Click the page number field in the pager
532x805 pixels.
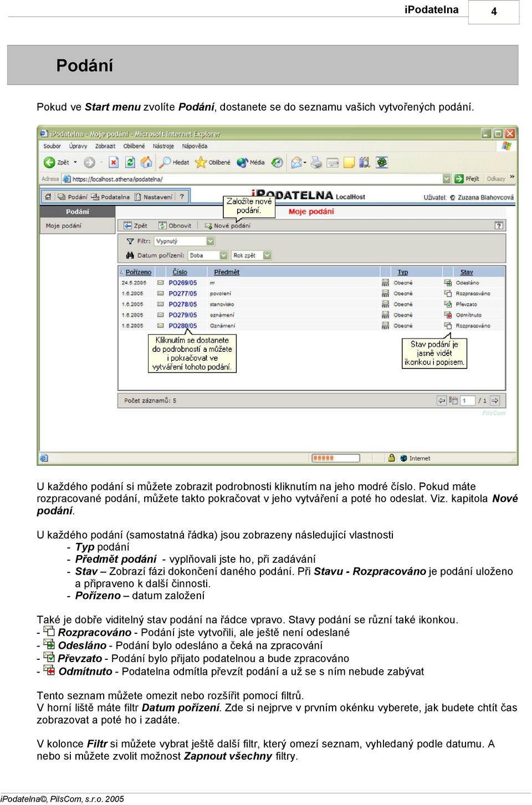pyautogui.click(x=468, y=400)
